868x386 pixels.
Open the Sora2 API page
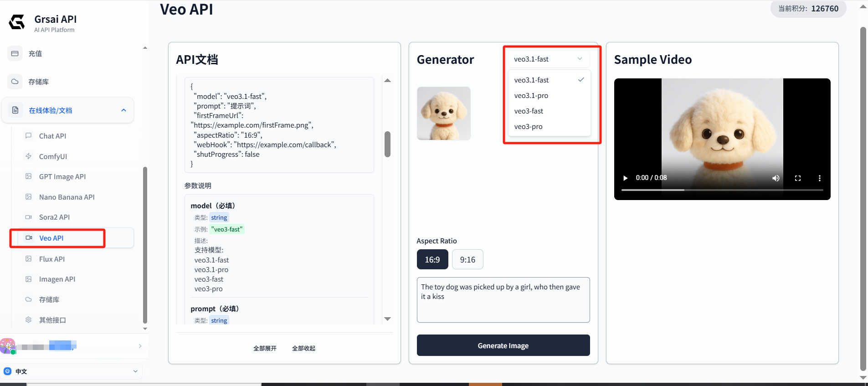coord(54,217)
